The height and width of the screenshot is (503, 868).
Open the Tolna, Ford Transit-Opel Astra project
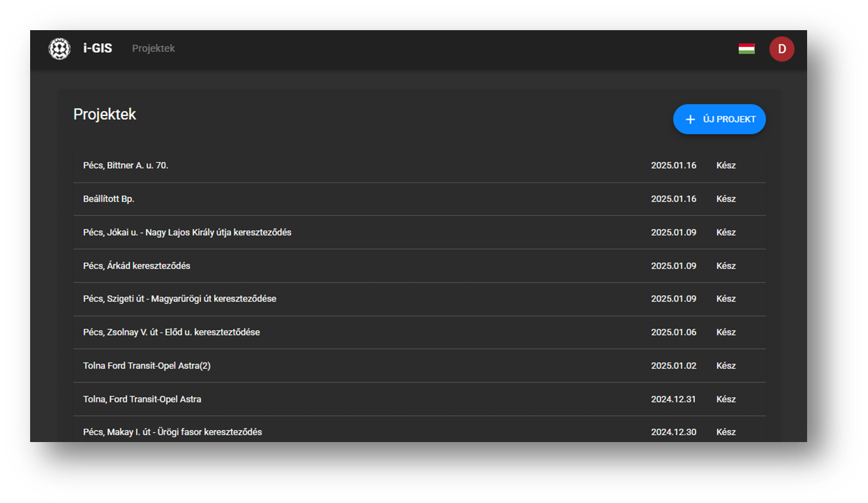pos(142,399)
